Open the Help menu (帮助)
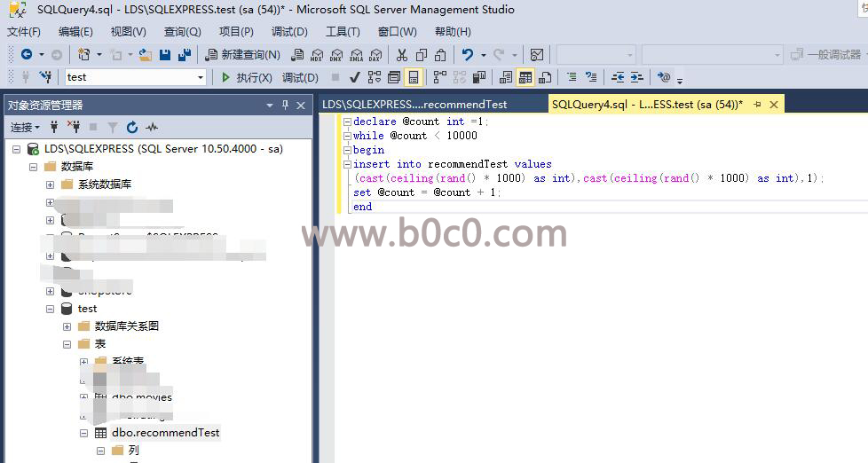The height and width of the screenshot is (463, 868). [x=453, y=32]
